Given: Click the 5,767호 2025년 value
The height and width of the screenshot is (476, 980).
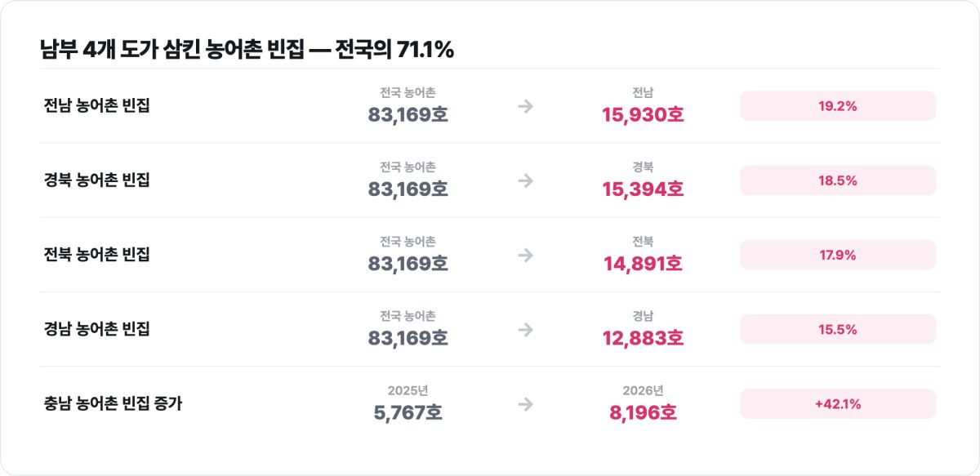Looking at the screenshot, I should click(408, 412).
